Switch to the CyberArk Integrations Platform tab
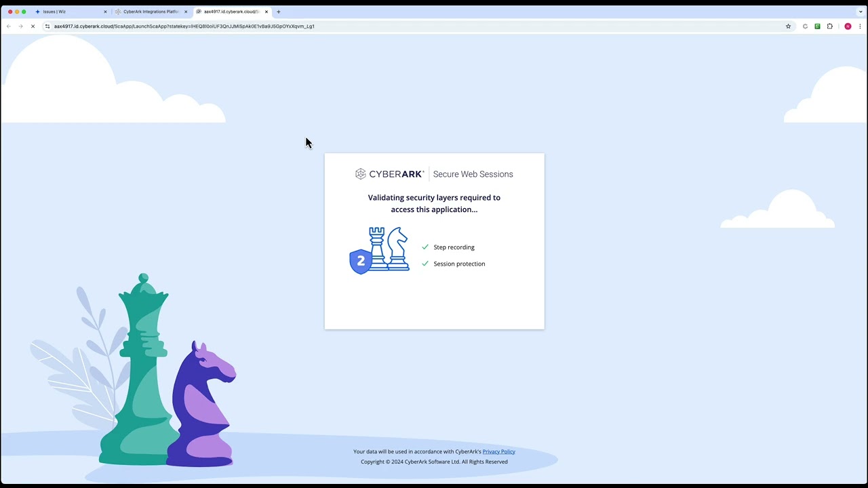The image size is (868, 488). coord(151,12)
